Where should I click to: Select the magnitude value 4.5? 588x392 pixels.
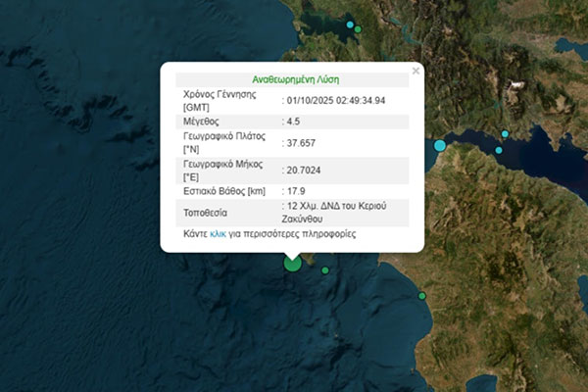[294, 122]
